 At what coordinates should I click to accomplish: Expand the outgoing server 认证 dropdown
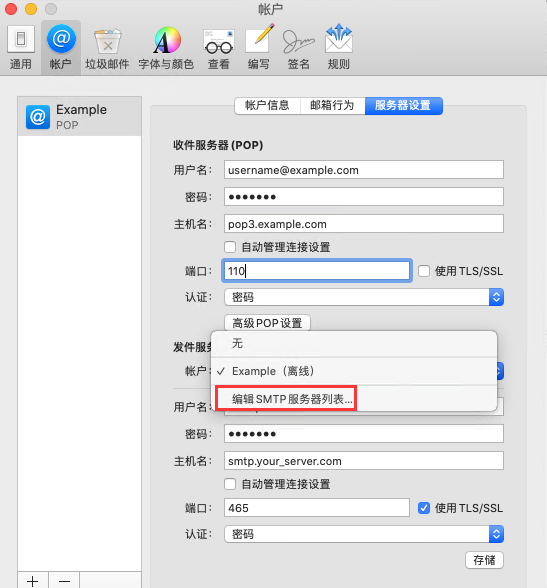click(364, 534)
